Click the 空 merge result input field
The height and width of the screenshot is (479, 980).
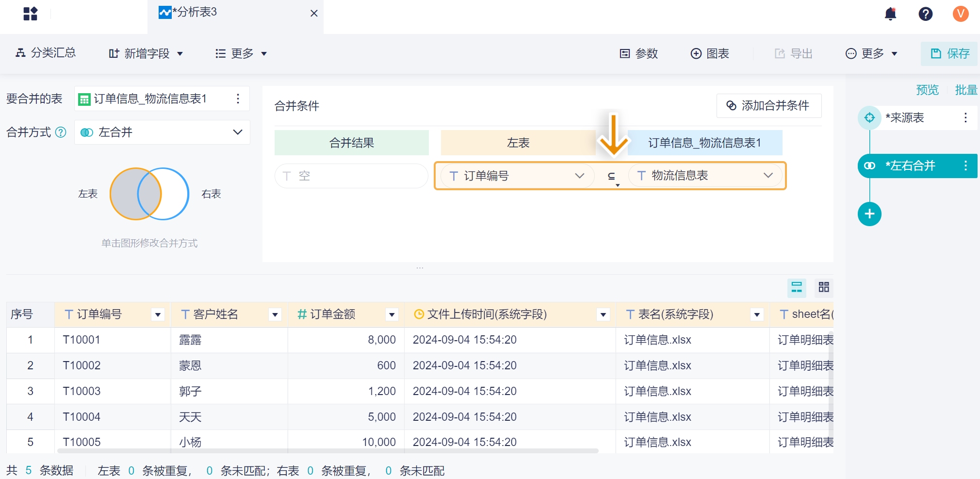click(x=351, y=176)
